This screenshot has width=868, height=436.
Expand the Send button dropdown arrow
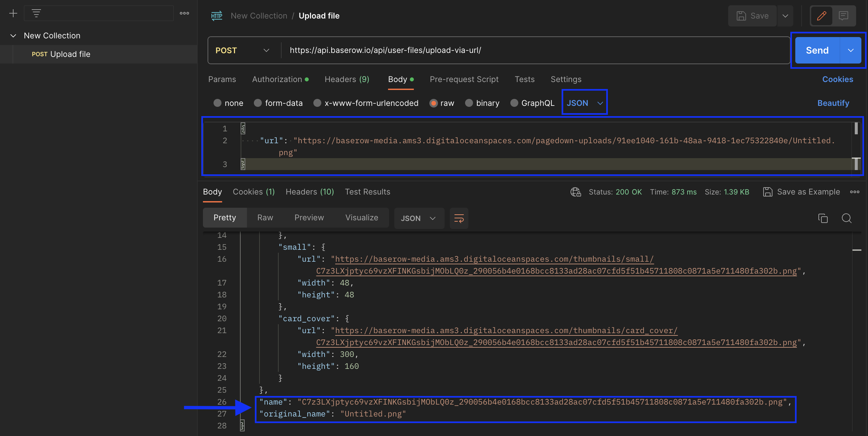(851, 50)
